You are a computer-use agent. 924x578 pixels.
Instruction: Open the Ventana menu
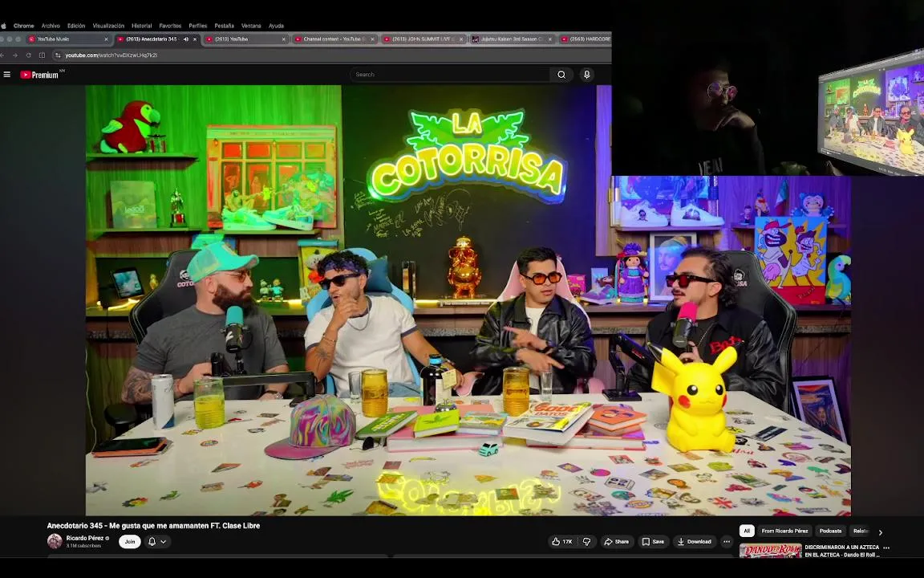pyautogui.click(x=251, y=26)
